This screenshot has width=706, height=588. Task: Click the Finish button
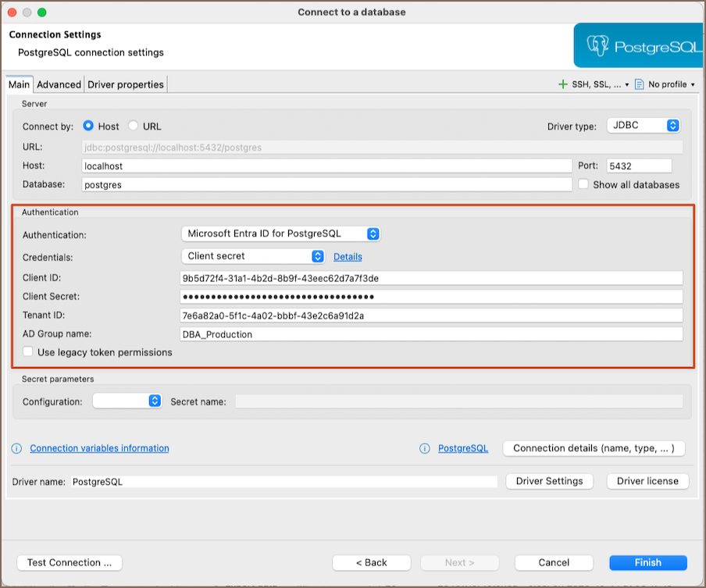(647, 562)
